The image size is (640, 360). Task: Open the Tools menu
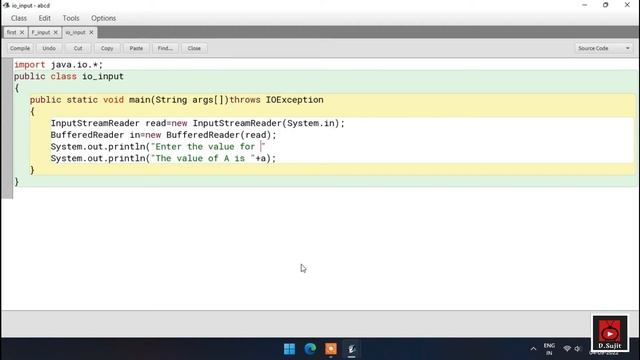[x=71, y=18]
